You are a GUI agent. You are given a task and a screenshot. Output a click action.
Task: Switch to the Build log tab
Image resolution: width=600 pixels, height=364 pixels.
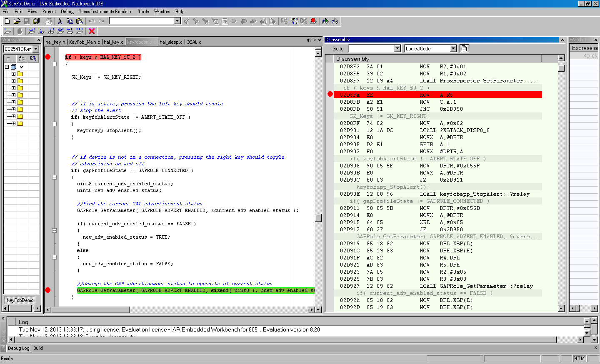pyautogui.click(x=38, y=348)
